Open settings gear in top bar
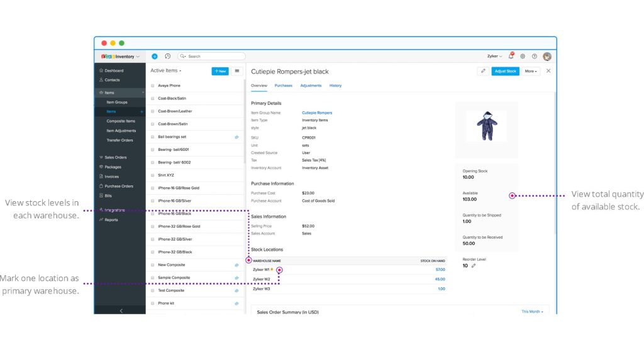Viewport: 644px width, 362px height. (x=523, y=56)
